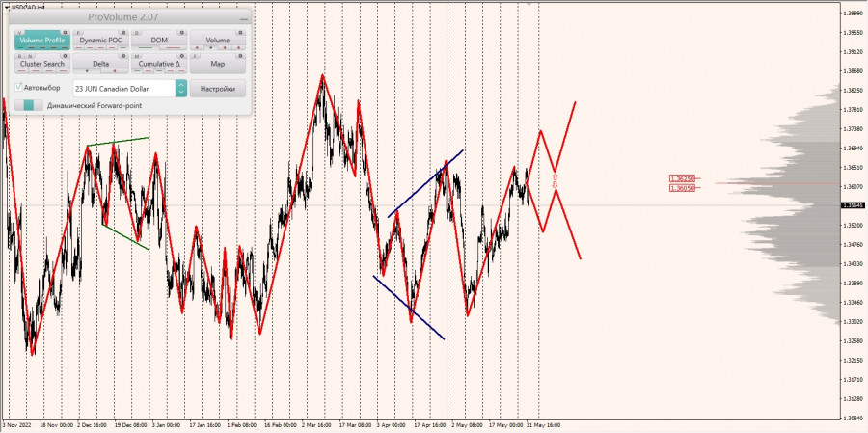The width and height of the screenshot is (868, 433).
Task: Open Cumulative Δ gear settings
Action: coord(182,56)
